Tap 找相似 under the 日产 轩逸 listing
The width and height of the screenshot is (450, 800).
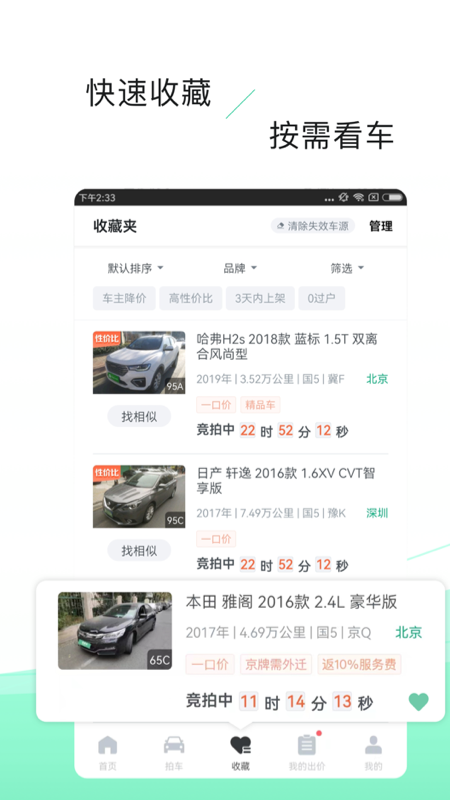139,551
